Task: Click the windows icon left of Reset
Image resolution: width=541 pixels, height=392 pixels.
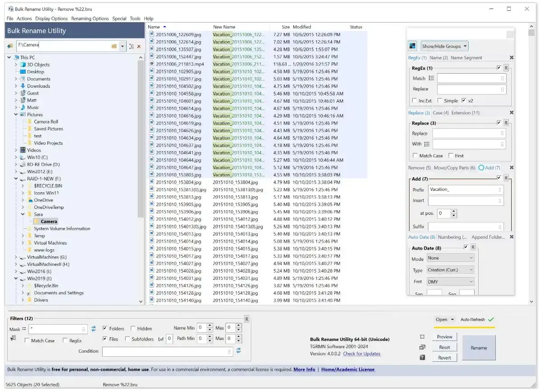Action: [422, 347]
